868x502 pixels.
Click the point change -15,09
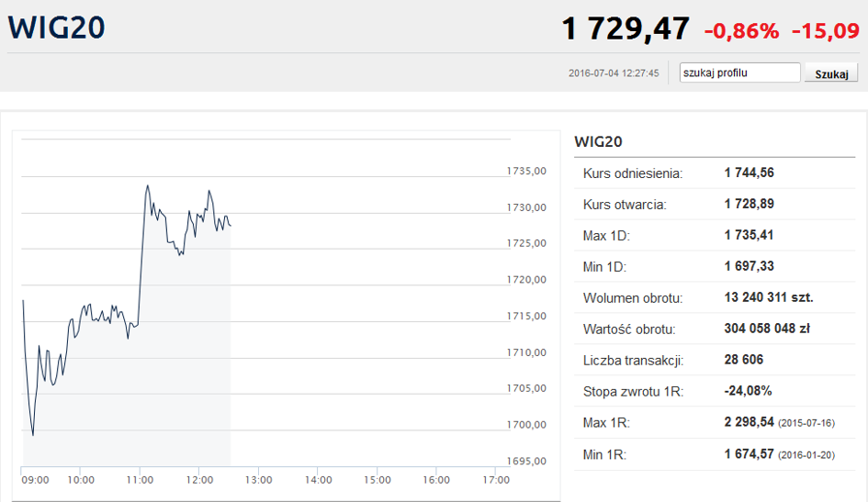pos(826,31)
